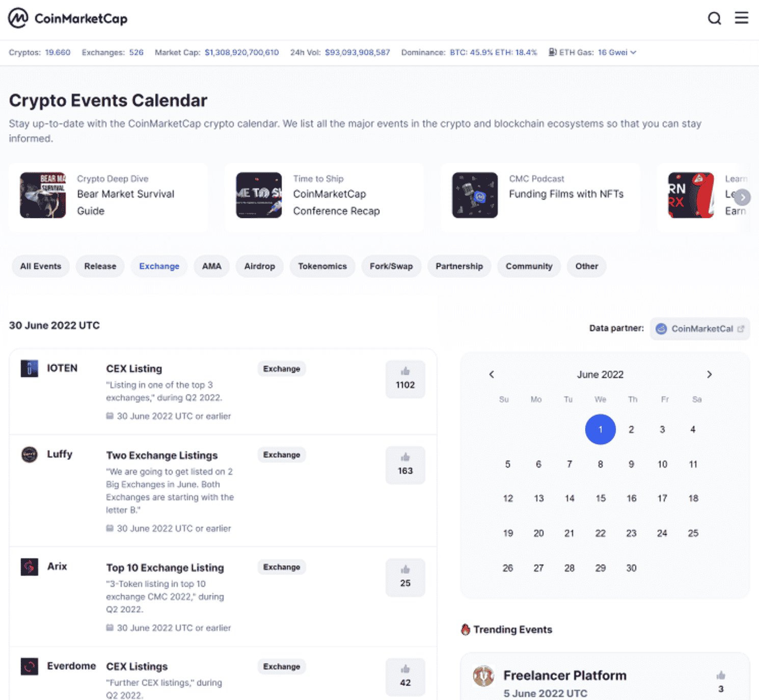Open Top 10 Exchange Listing event title
Image resolution: width=759 pixels, height=700 pixels.
[165, 568]
